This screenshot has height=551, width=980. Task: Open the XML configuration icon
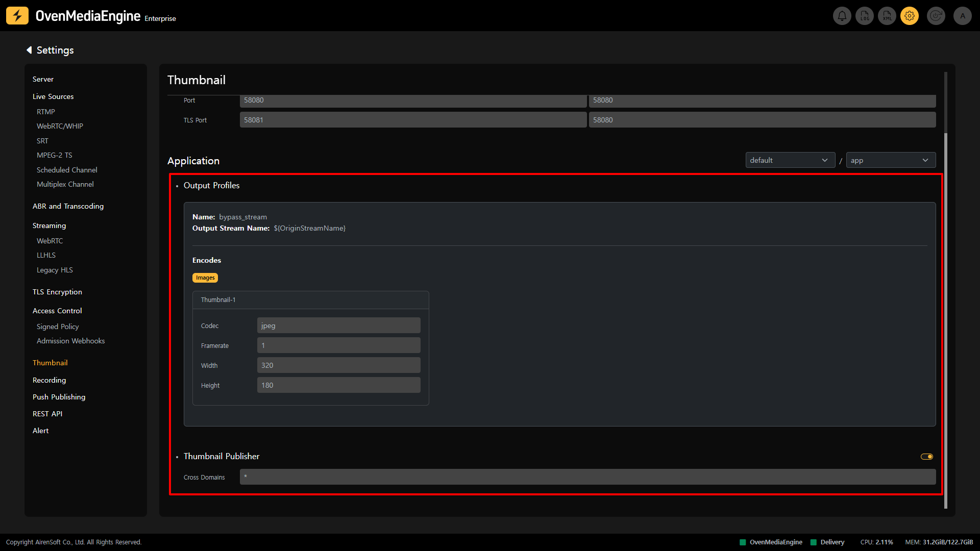(887, 16)
